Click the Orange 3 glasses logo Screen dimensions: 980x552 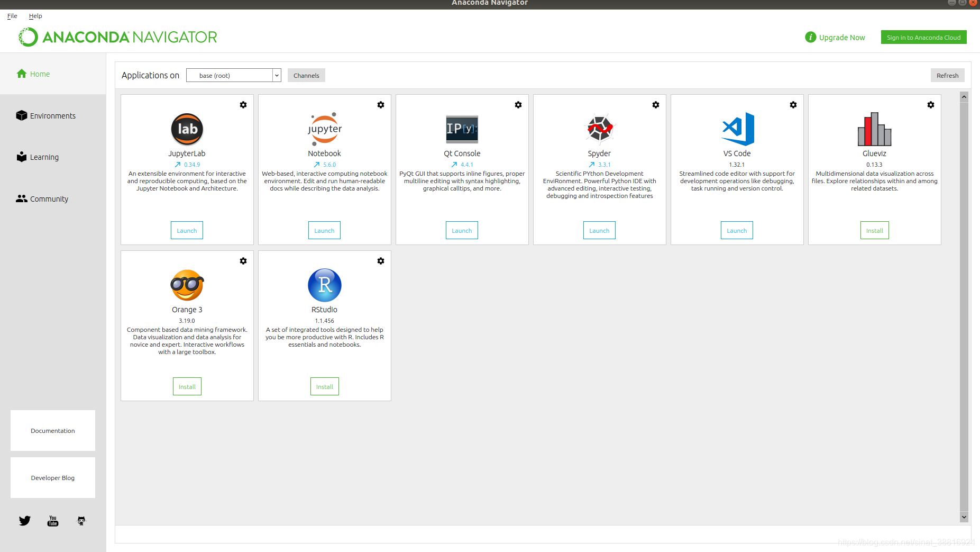coord(187,285)
